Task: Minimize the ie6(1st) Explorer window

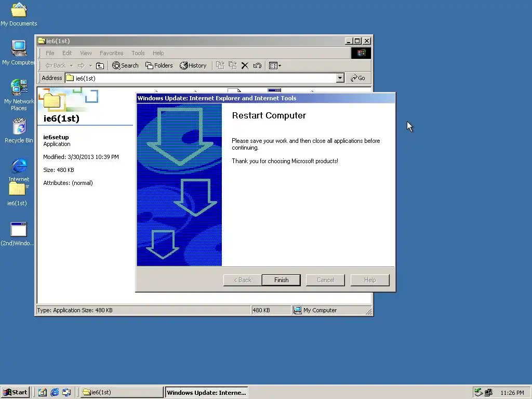Action: [349, 41]
